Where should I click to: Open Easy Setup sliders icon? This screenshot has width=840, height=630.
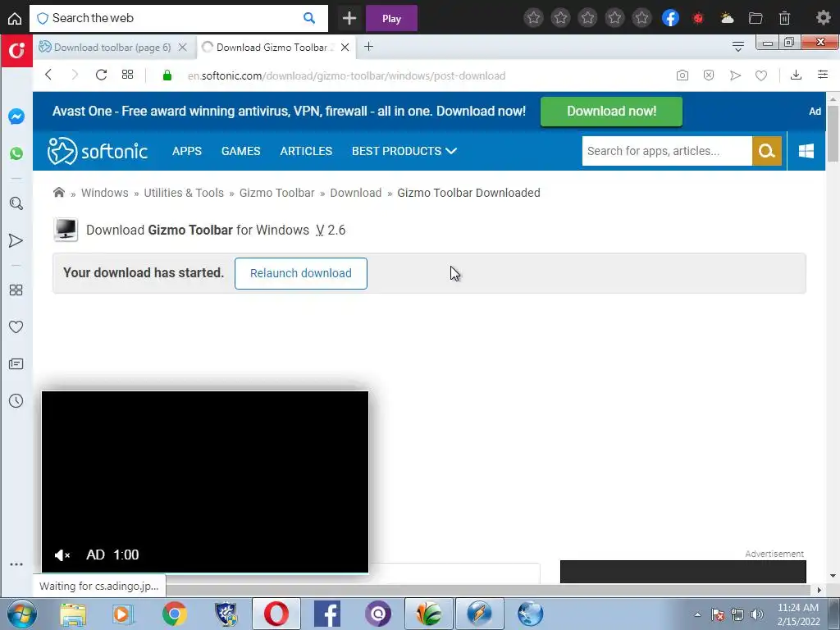(823, 75)
